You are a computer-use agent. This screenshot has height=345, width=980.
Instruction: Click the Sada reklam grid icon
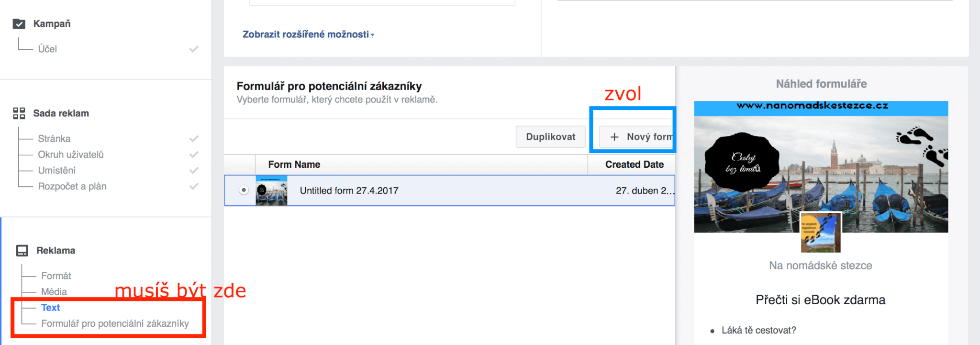pos(19,114)
